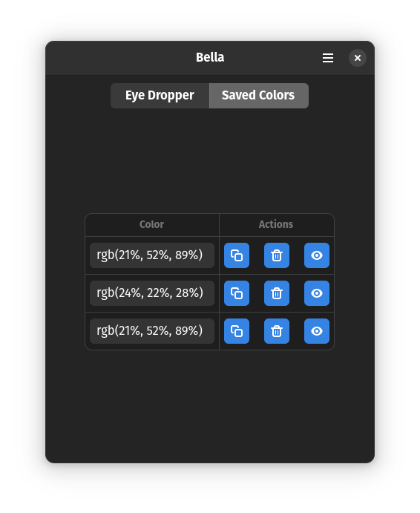Click the first row rgb(21%, 52%, 89%) field
The width and height of the screenshot is (420, 513).
pos(152,255)
